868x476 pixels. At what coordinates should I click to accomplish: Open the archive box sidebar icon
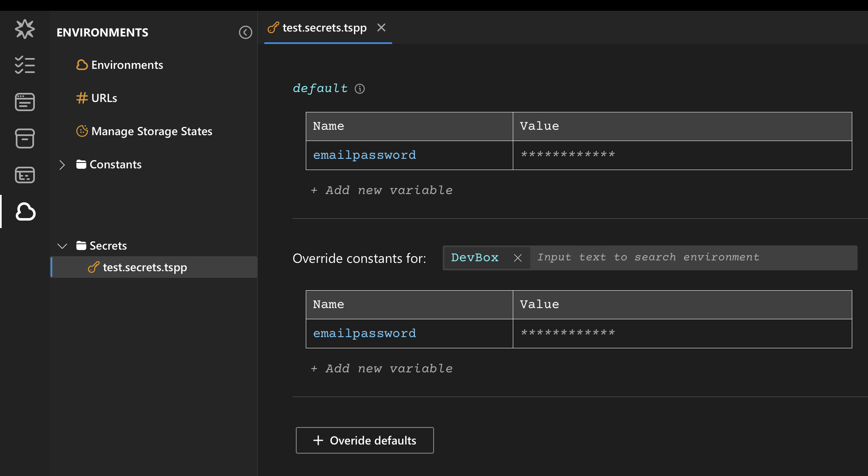point(25,138)
